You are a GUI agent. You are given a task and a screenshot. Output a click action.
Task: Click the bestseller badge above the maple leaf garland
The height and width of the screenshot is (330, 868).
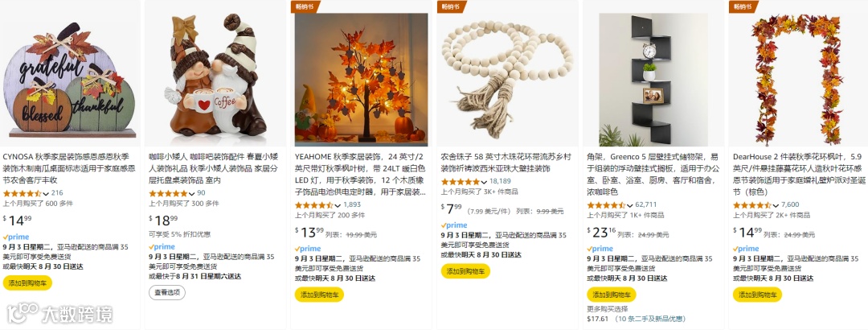(743, 6)
